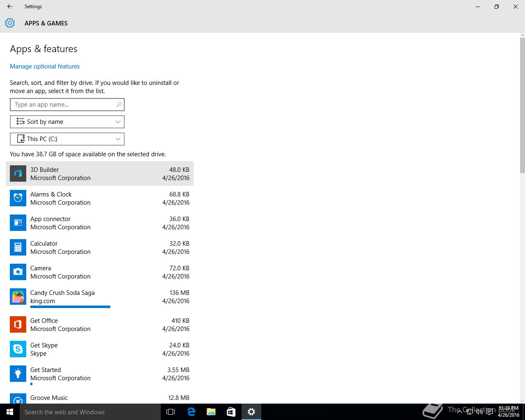Select the App connector app name
This screenshot has height=420, width=525.
pos(50,219)
